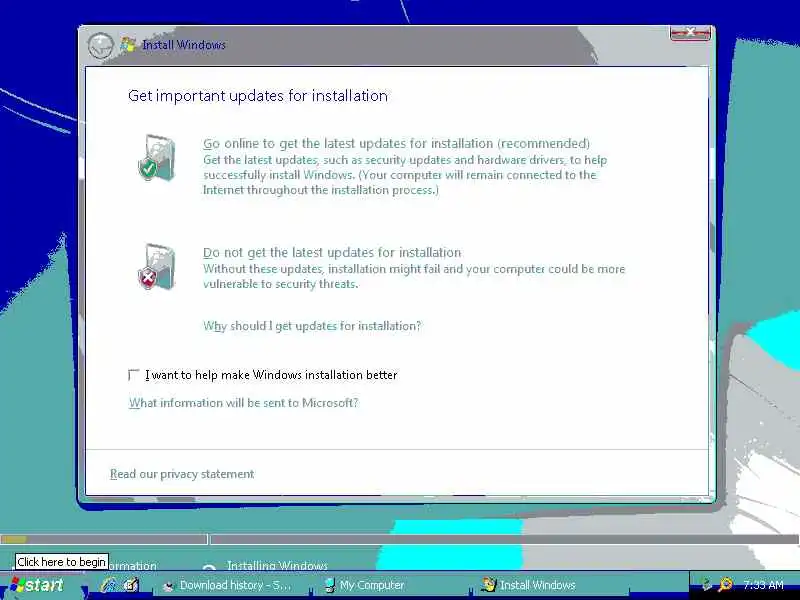Screen dimensions: 800x600
Task: Click the 7:33 AM clock
Action: coord(763,585)
